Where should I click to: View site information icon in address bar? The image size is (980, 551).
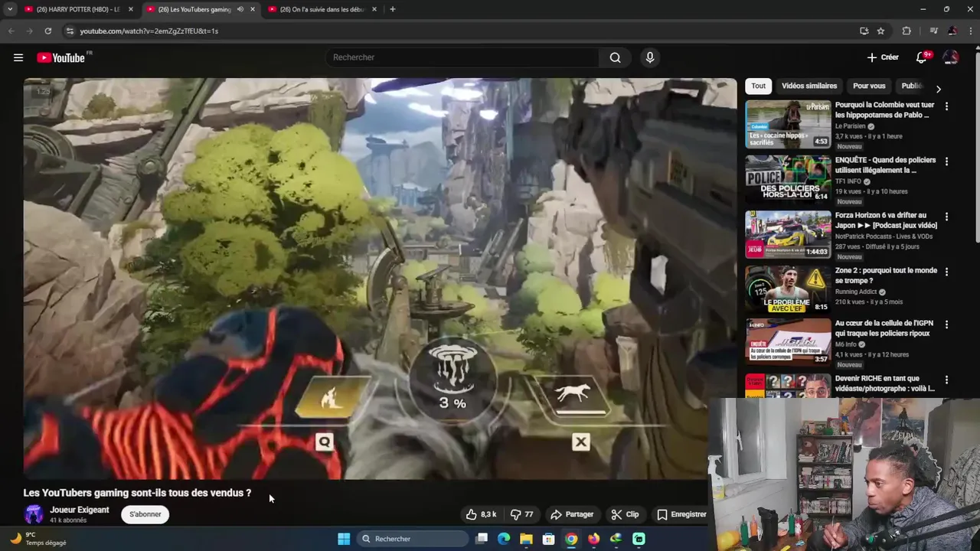coord(70,31)
